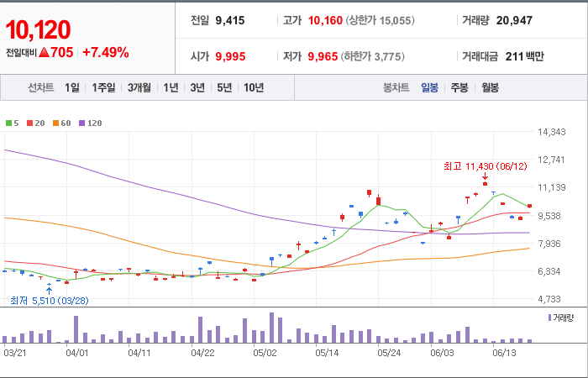Click the 거래대금 211 백만 value
The image size is (588, 378).
click(x=525, y=56)
